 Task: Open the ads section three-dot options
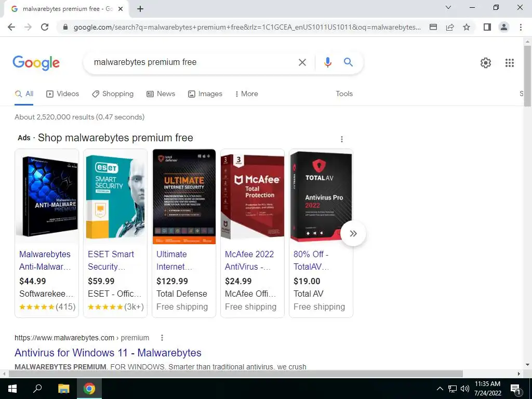coord(342,139)
